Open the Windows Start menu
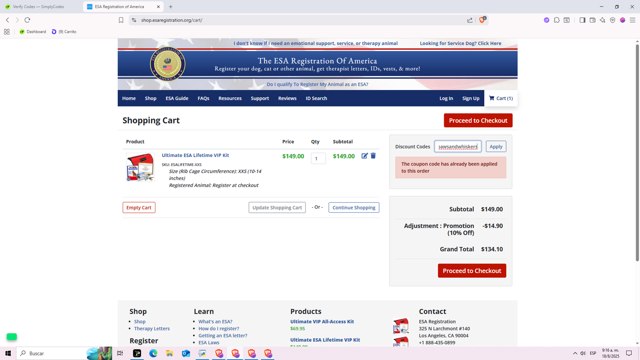Viewport: 640px width, 360px height. pyautogui.click(x=8, y=353)
